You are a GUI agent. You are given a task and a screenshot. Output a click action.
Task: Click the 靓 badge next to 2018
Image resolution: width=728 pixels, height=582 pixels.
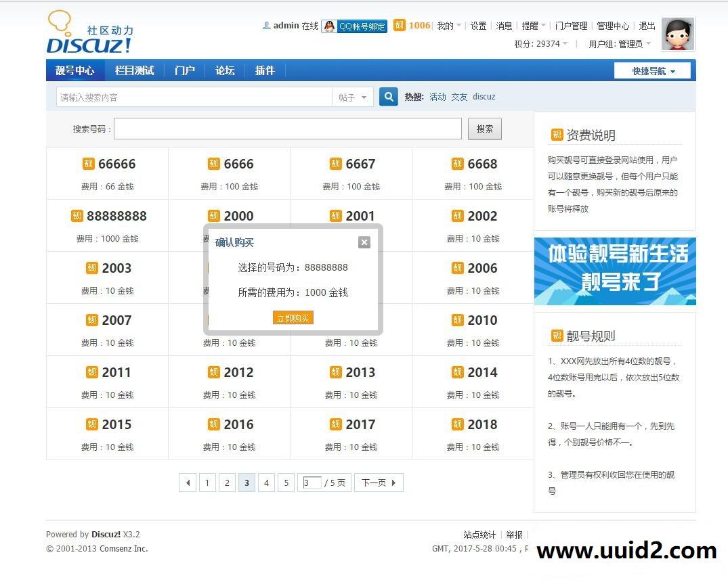point(457,424)
